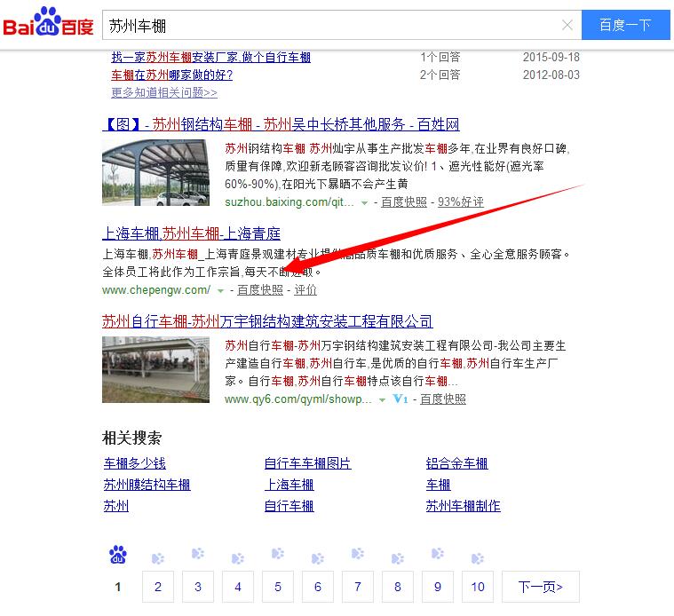Open link 找一家苏州车棚安装厂家
The image size is (674, 616).
tap(210, 57)
